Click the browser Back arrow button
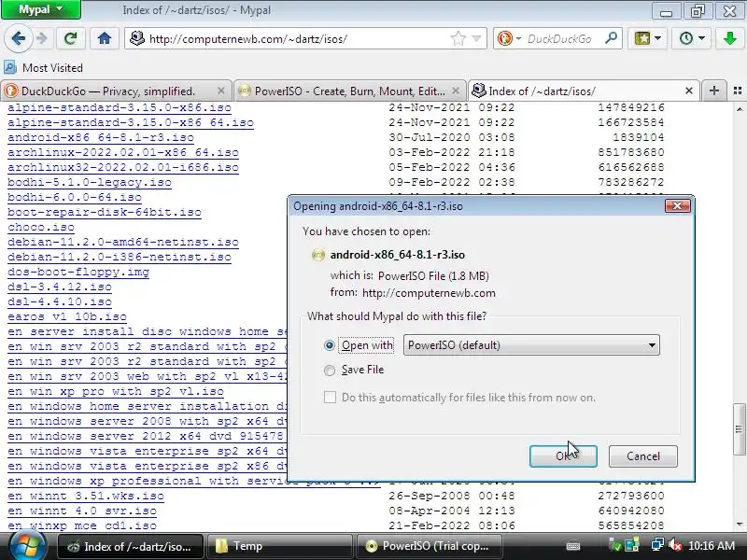 point(18,38)
